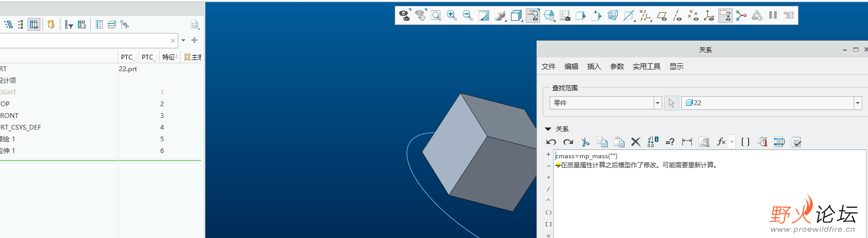The height and width of the screenshot is (238, 868).
Task: Cut selected relation text with scissors
Action: click(x=585, y=142)
